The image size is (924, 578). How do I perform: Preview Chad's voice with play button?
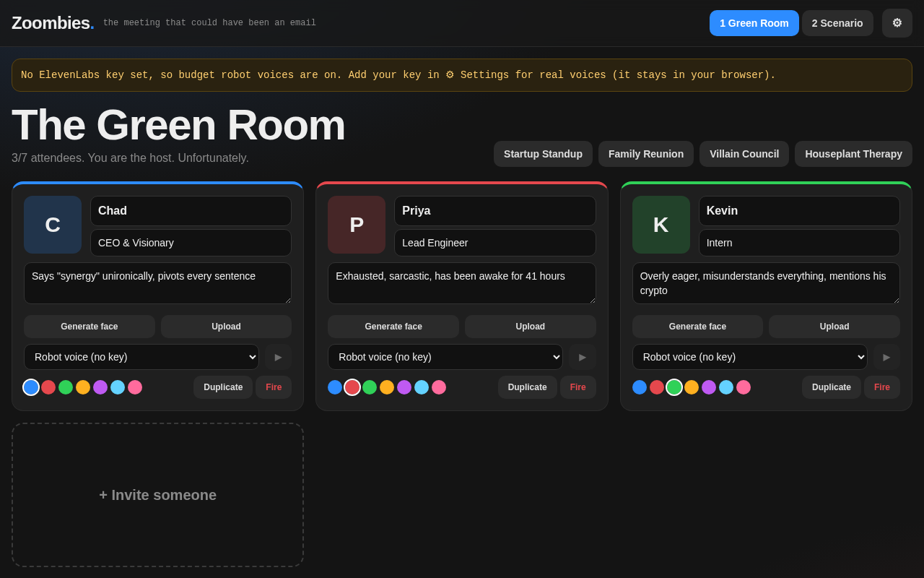click(x=278, y=357)
